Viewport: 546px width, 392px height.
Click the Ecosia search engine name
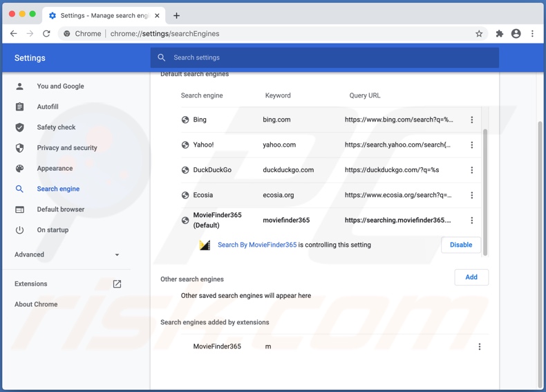[203, 195]
